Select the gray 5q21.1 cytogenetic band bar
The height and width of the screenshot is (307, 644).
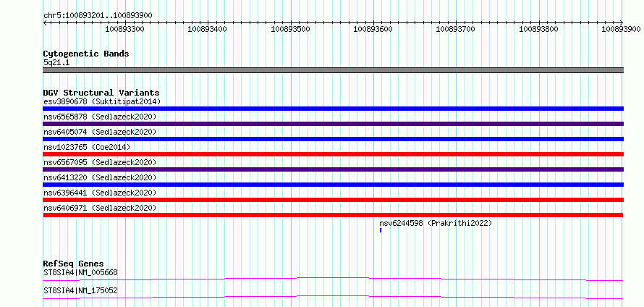(333, 70)
